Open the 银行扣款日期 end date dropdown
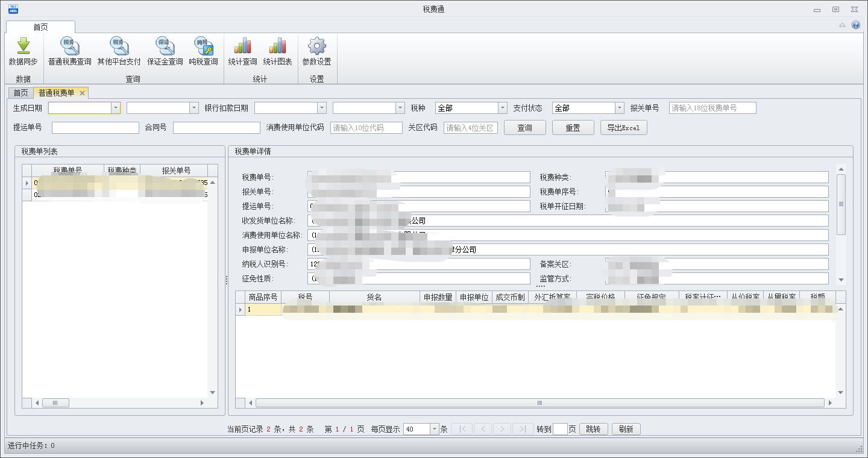Image resolution: width=868 pixels, height=458 pixels. [400, 108]
